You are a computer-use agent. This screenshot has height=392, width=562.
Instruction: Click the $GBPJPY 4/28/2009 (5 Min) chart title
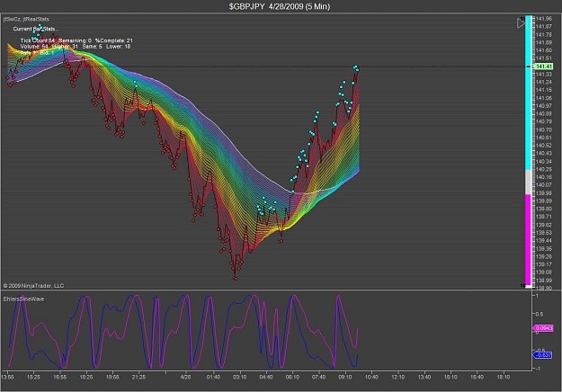280,6
